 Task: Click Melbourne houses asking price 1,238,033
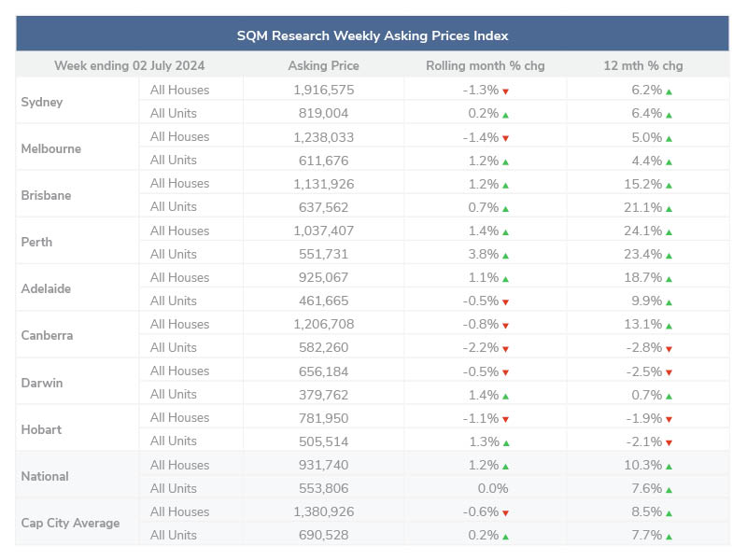pos(323,137)
